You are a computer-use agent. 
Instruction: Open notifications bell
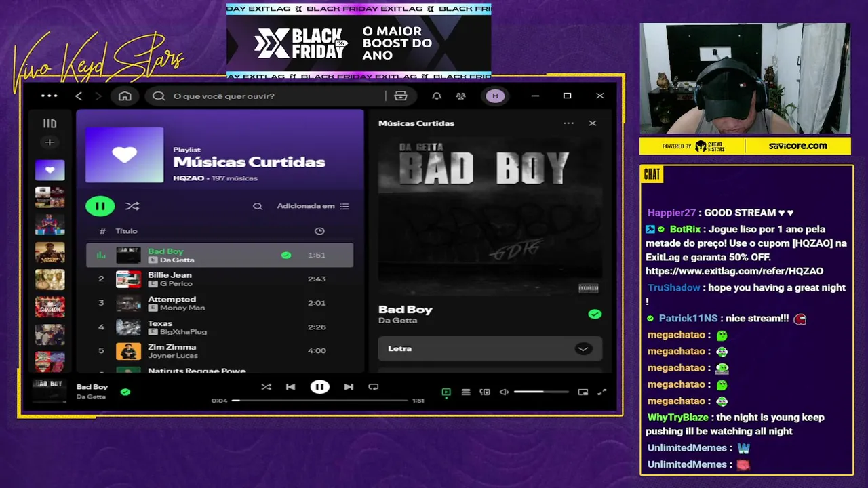point(437,96)
